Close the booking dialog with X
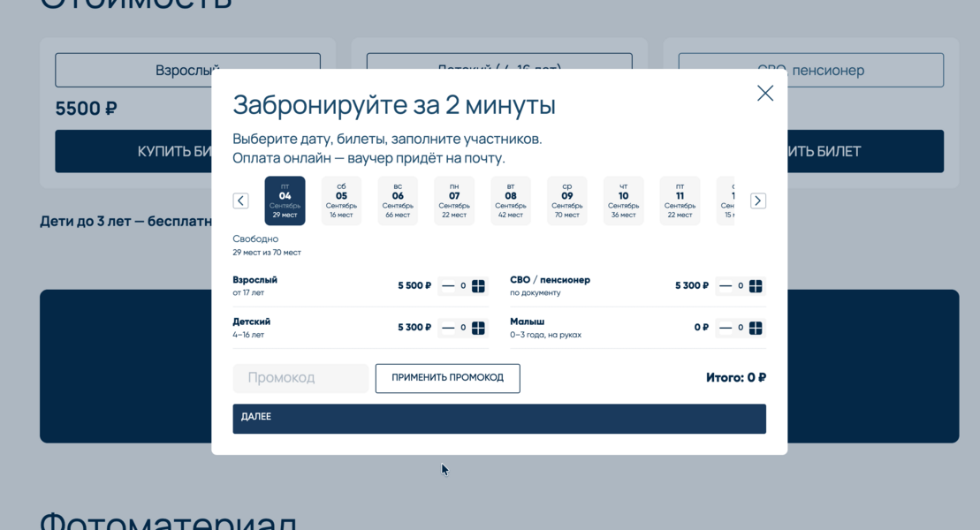 765,93
